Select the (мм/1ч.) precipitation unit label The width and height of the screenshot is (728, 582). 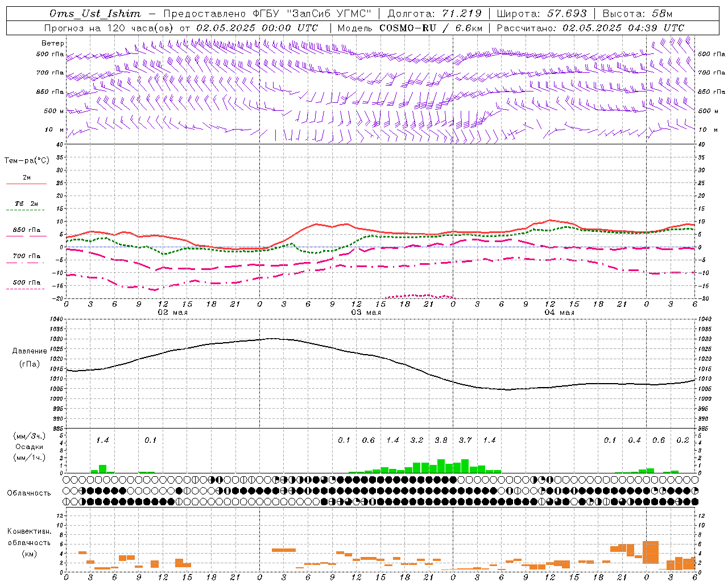point(30,458)
